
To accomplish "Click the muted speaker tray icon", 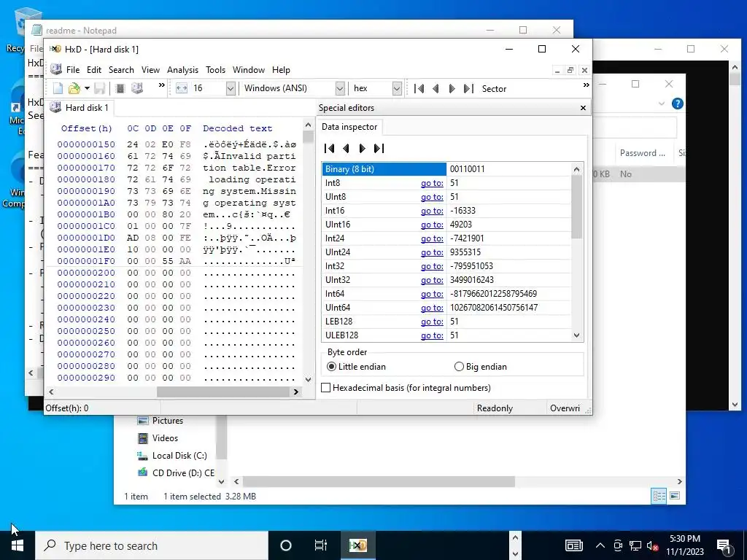I will tap(652, 545).
